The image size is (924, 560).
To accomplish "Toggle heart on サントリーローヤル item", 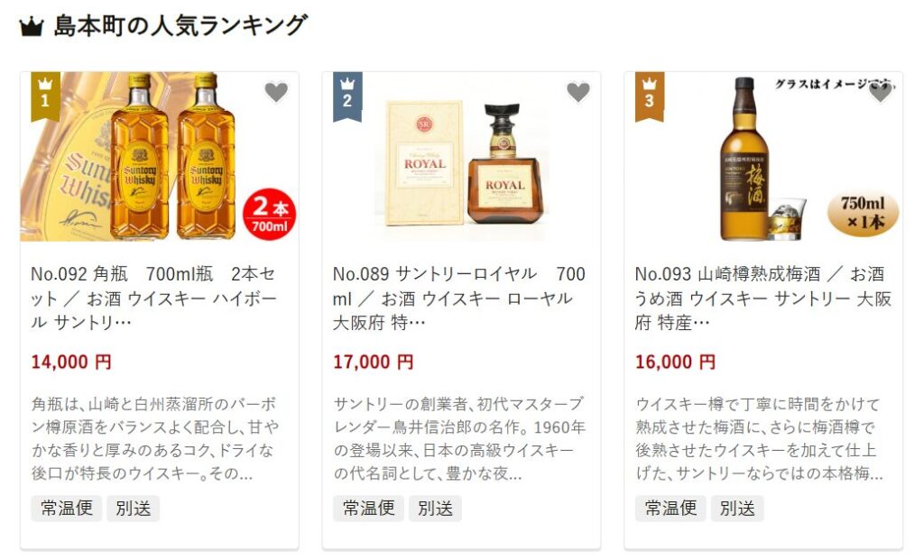I will 578,92.
